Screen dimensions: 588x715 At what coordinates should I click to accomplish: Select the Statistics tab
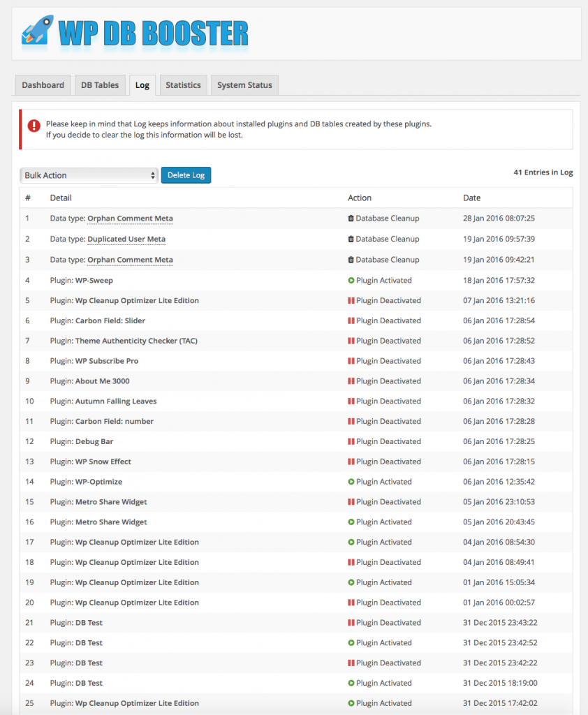coord(184,85)
